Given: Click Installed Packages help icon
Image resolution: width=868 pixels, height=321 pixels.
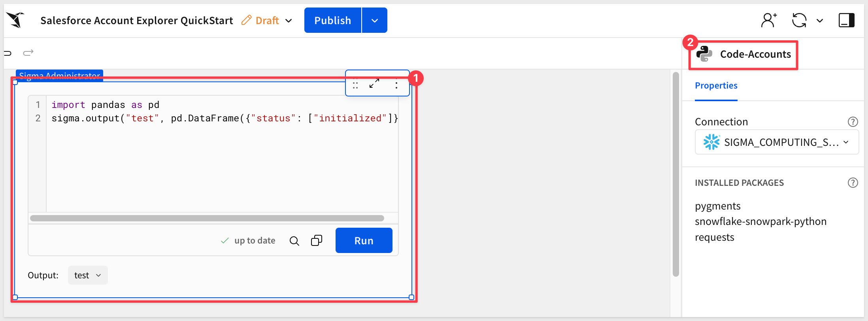Looking at the screenshot, I should click(853, 183).
